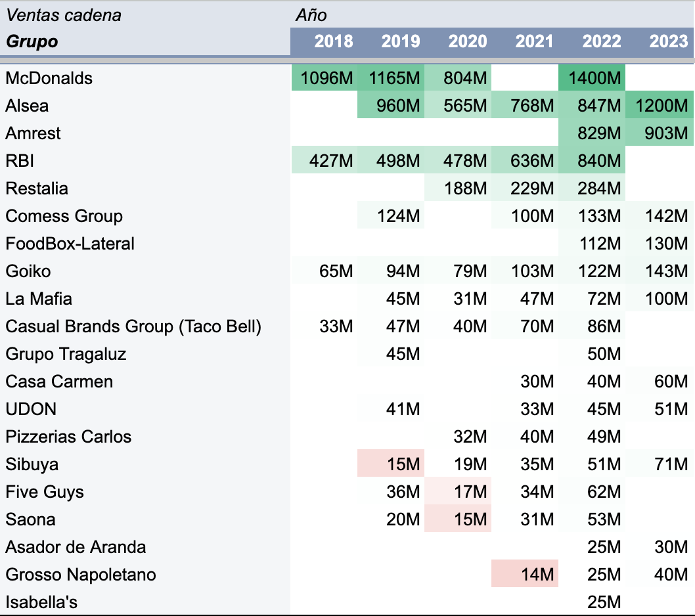Click RBI 2022 cell 840M

592,160
